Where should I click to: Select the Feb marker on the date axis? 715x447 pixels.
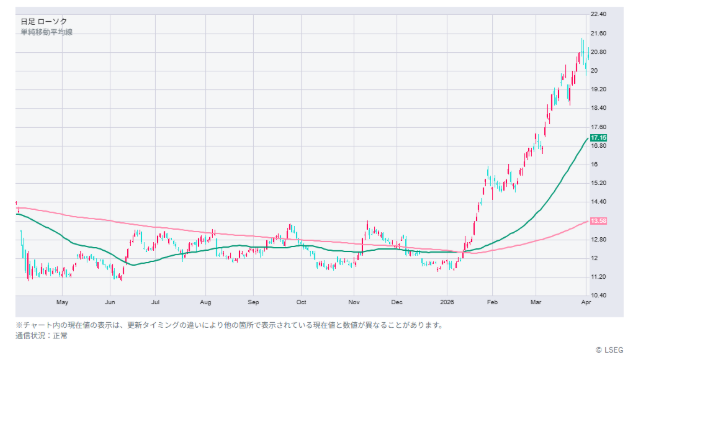(492, 301)
